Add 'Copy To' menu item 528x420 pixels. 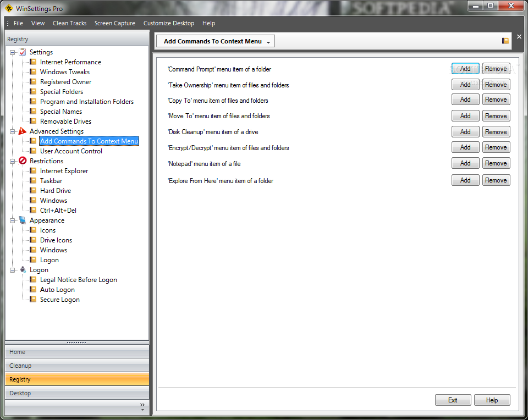465,100
